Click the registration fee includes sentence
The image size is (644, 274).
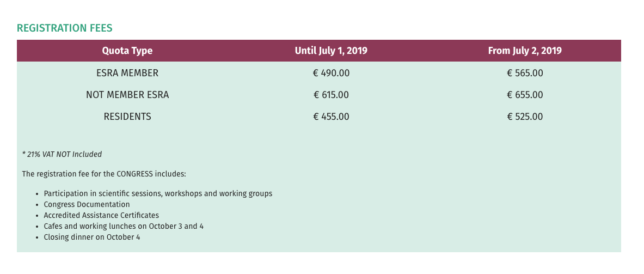(x=104, y=174)
